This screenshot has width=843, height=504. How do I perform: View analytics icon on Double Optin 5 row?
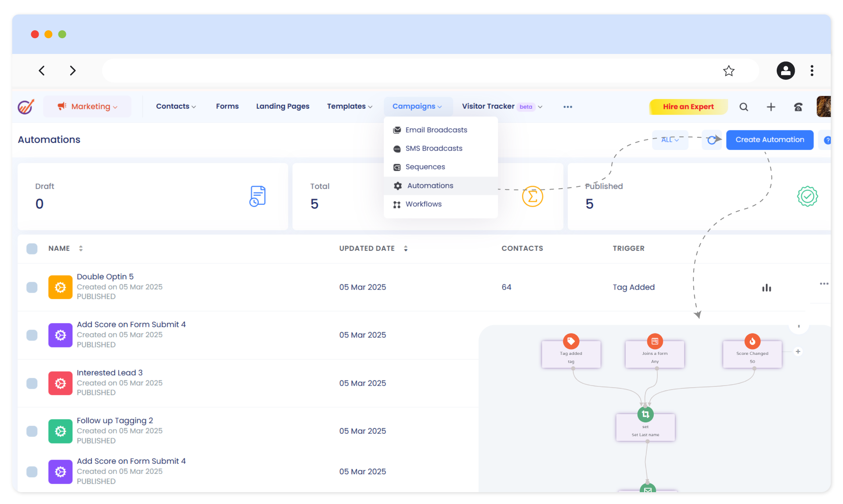coord(767,287)
